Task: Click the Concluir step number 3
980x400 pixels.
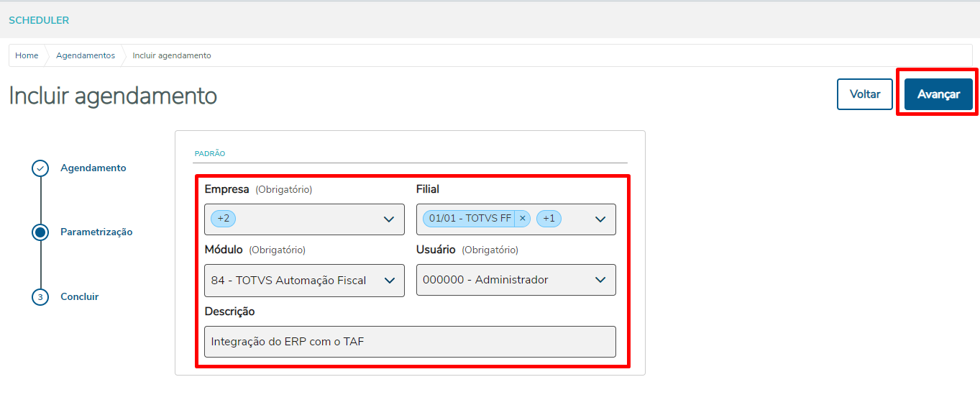Action: tap(40, 296)
